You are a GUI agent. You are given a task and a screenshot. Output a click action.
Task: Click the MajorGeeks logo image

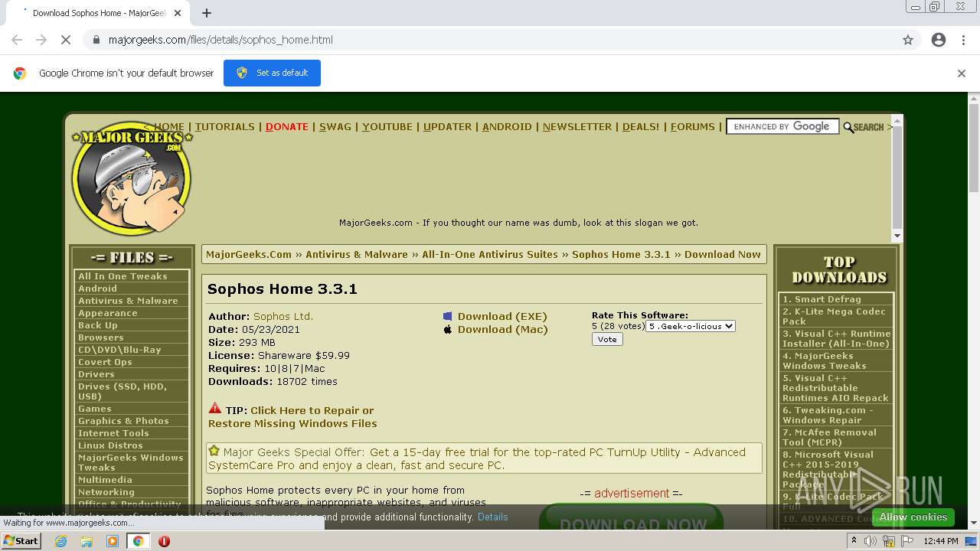[x=132, y=178]
